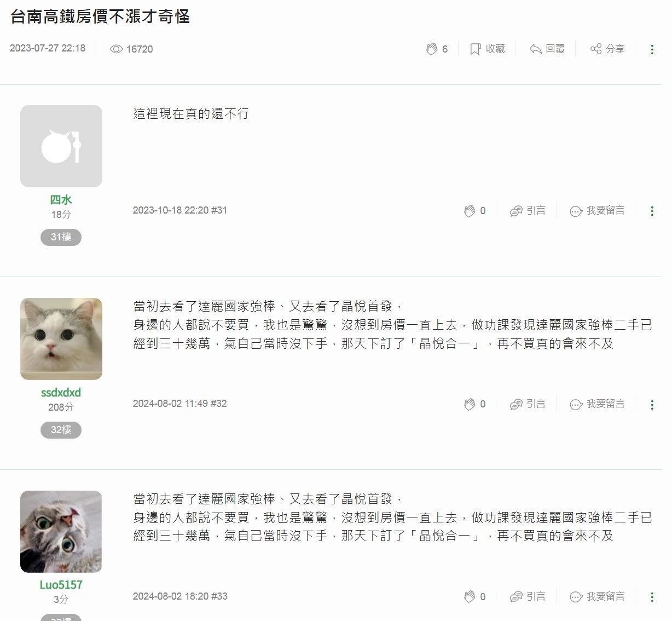Click 我要留言 on post #32
The image size is (672, 621).
pos(597,404)
